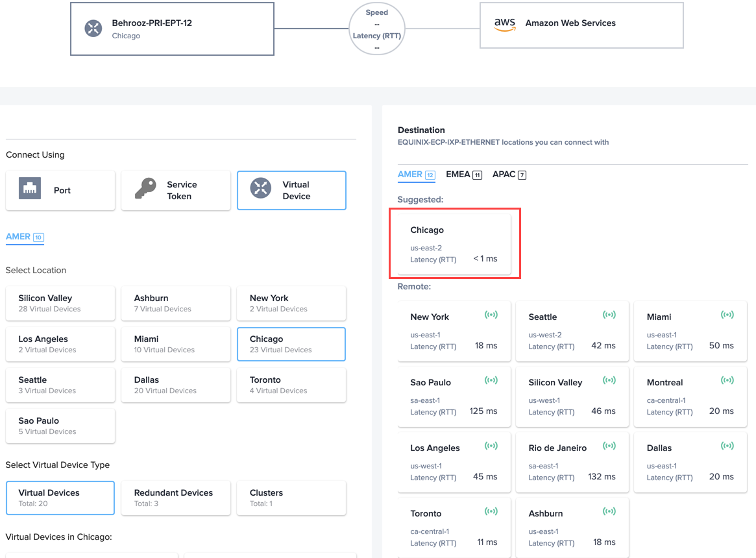Click the Virtual Device crossed-arrows icon

coord(261,188)
